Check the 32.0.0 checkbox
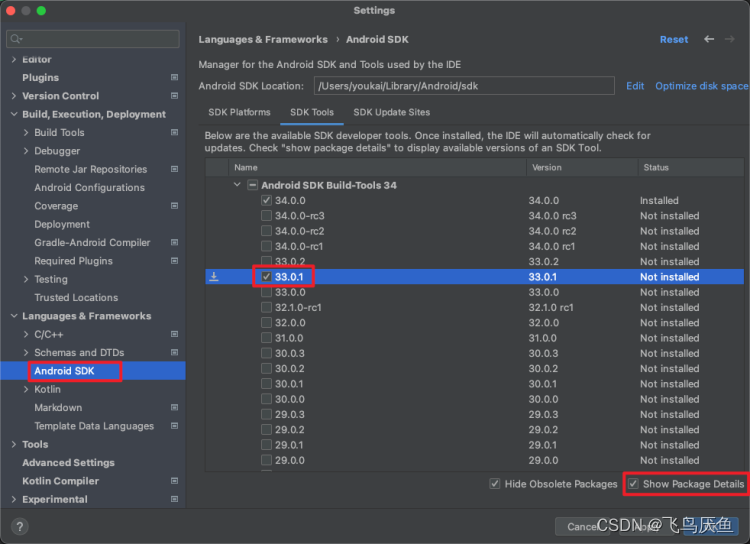This screenshot has height=544, width=750. [266, 322]
